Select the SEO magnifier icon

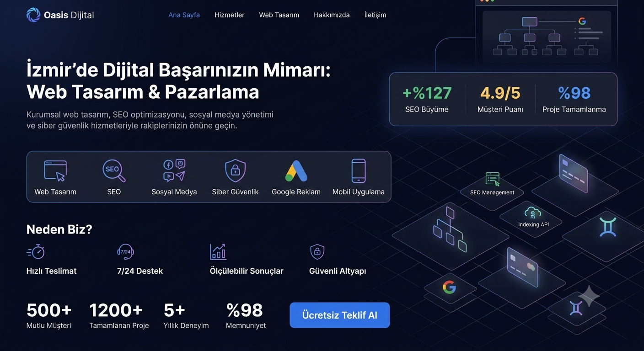tap(114, 171)
